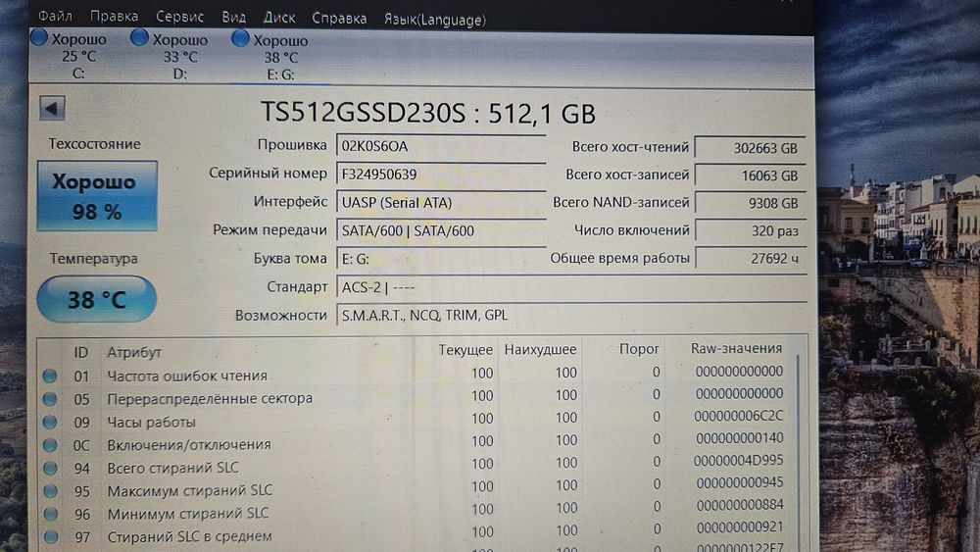Click raw value 000000000945
This screenshot has width=980, height=552.
(x=739, y=482)
